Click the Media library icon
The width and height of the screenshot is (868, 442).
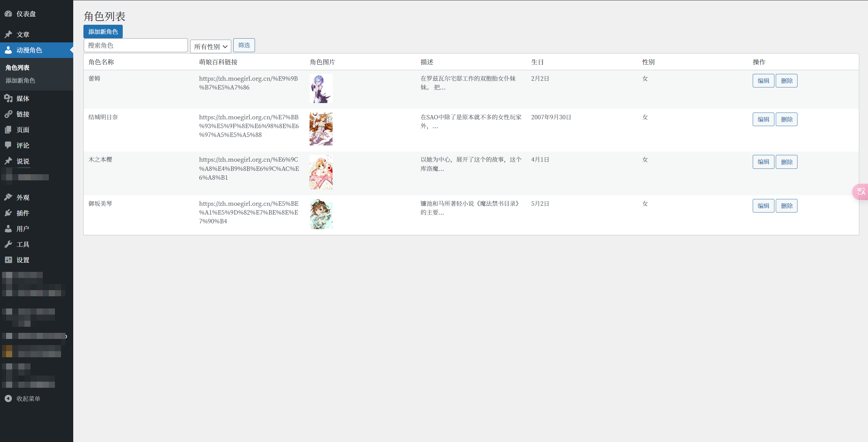pyautogui.click(x=8, y=98)
